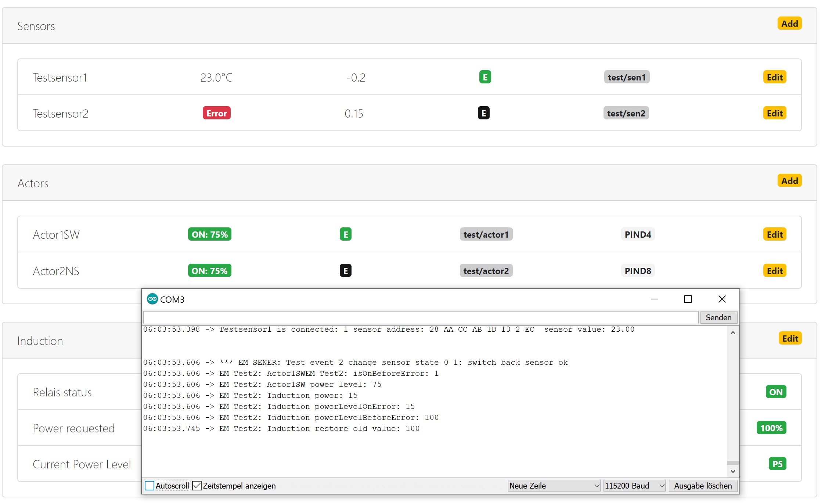Click the Arduino logo in COM3 title bar
Viewport: 825px width, 504px height.
(152, 299)
